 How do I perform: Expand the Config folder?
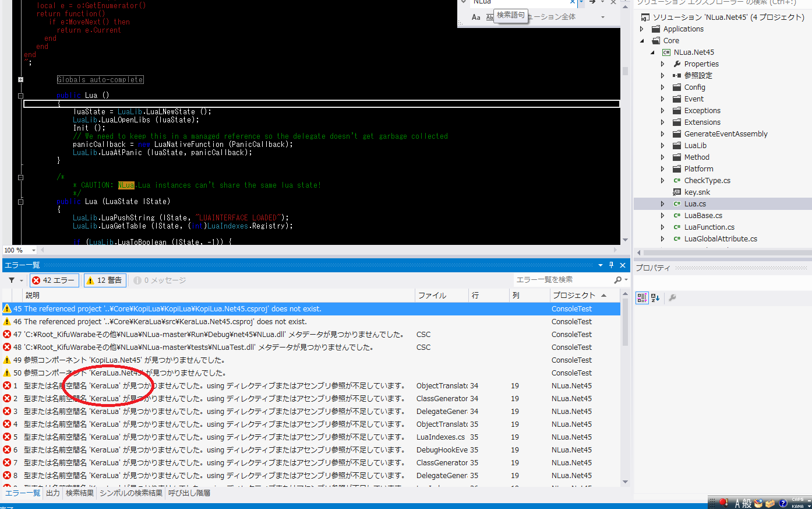click(662, 87)
